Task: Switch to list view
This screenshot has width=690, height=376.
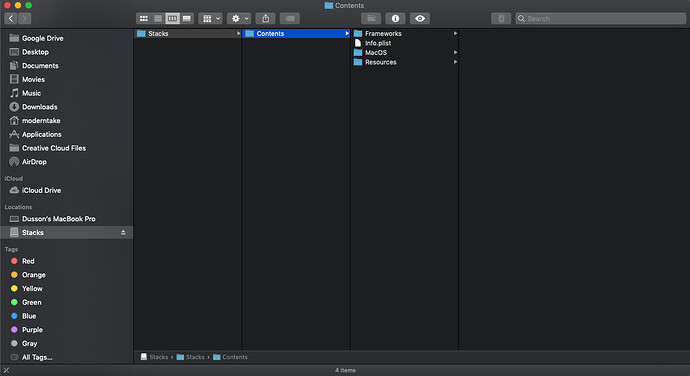Action: [x=158, y=18]
